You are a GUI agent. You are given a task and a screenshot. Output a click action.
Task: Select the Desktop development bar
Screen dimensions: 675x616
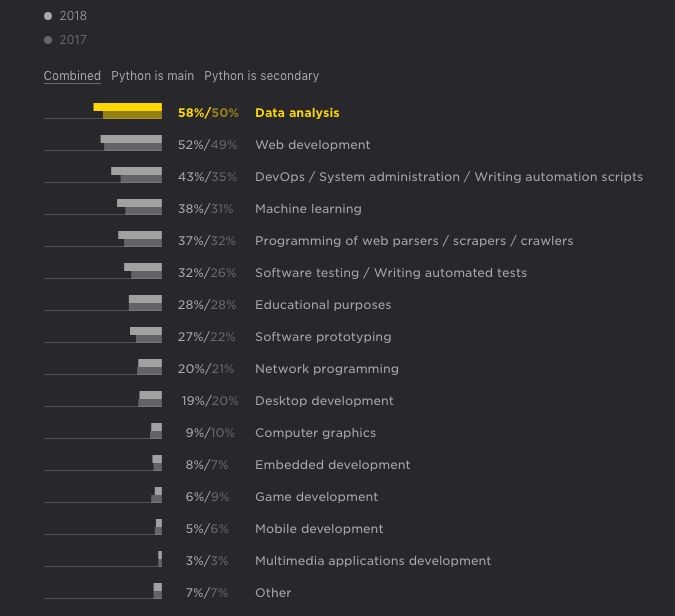tap(150, 399)
